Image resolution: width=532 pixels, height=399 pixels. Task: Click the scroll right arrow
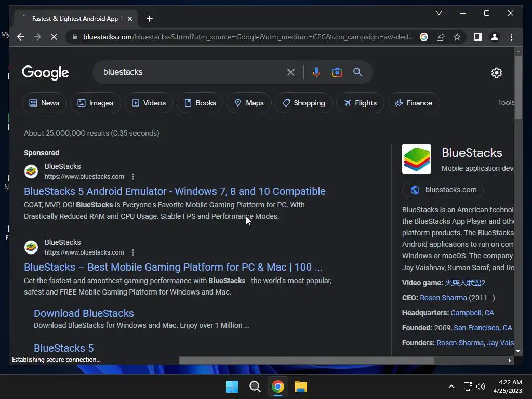(x=509, y=361)
